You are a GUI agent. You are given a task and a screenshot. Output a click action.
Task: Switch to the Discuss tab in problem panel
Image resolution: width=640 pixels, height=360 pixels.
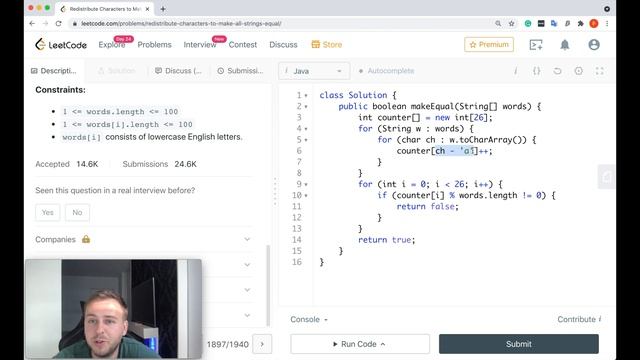pyautogui.click(x=178, y=71)
